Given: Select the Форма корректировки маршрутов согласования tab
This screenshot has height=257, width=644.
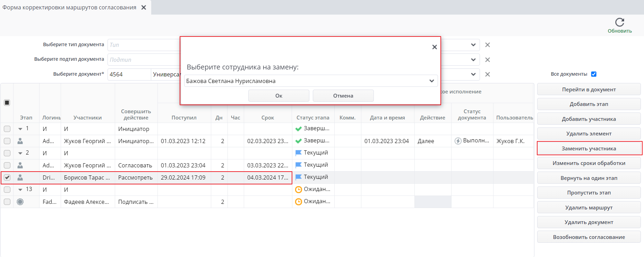Looking at the screenshot, I should coord(69,7).
